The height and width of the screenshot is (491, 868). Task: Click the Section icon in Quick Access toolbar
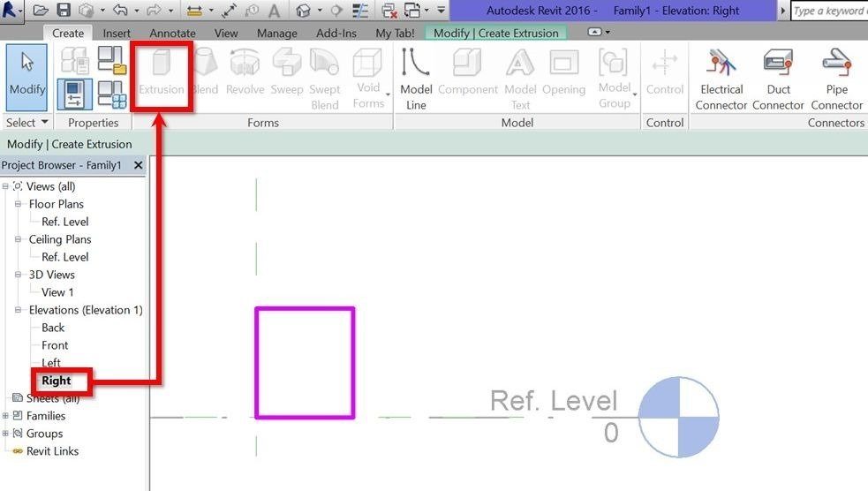(x=336, y=11)
